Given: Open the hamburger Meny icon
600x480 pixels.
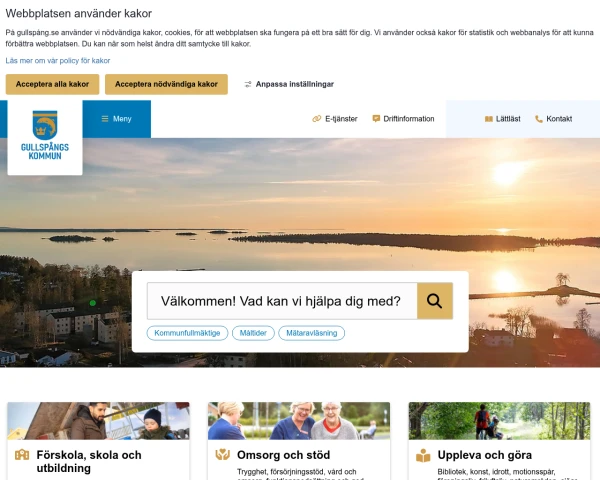Looking at the screenshot, I should point(105,119).
